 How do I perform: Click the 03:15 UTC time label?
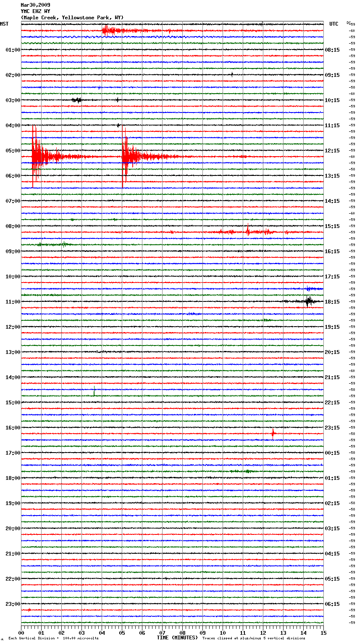pyautogui.click(x=332, y=529)
